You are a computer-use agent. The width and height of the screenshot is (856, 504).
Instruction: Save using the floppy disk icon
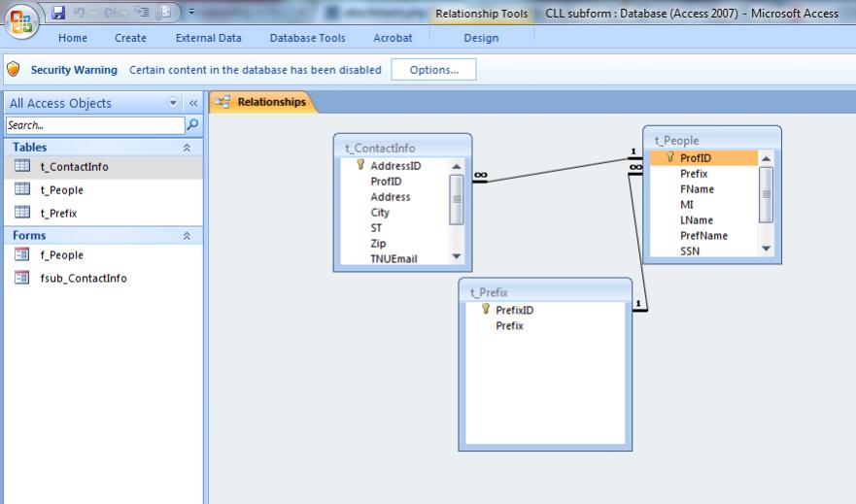(x=58, y=12)
